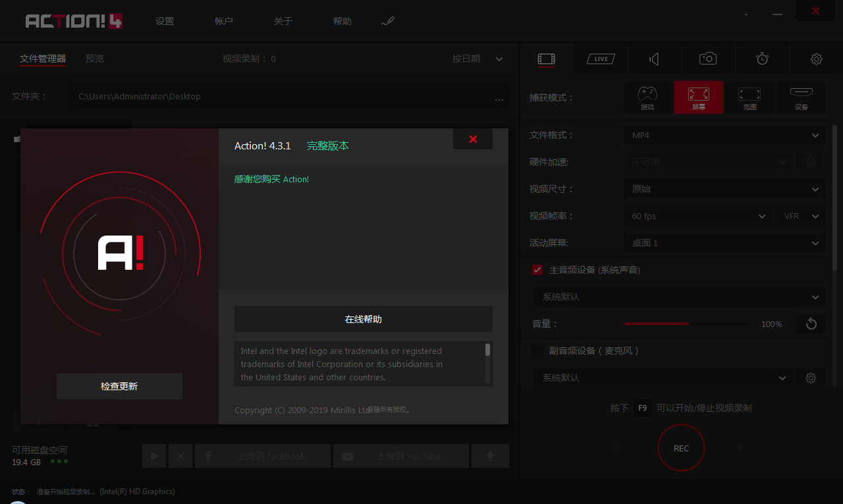Viewport: 843px width, 504px height.
Task: Reset volume with circular arrow button
Action: [x=811, y=324]
